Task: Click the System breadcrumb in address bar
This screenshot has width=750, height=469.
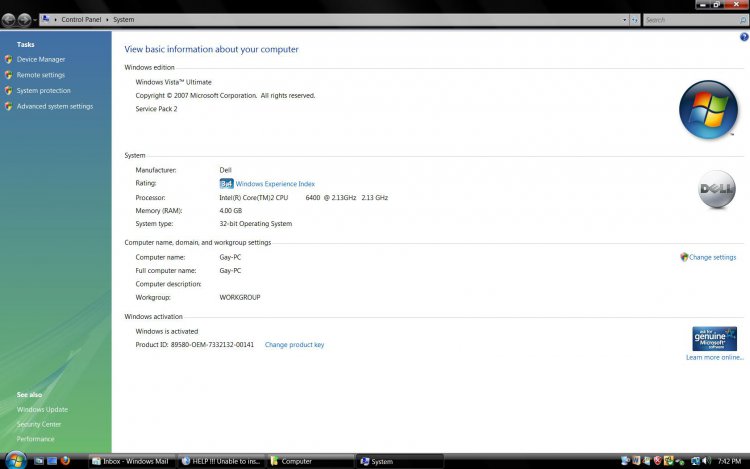Action: [123, 20]
